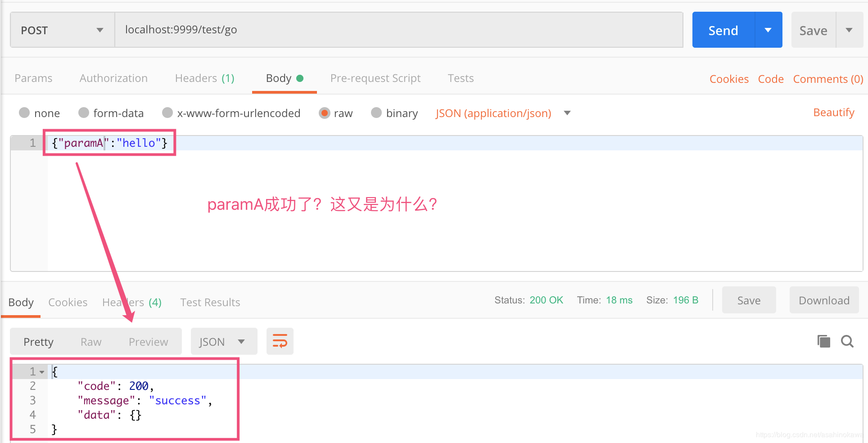Switch to the Headers (1) request tab
Screen dimensions: 868x443
coord(205,78)
